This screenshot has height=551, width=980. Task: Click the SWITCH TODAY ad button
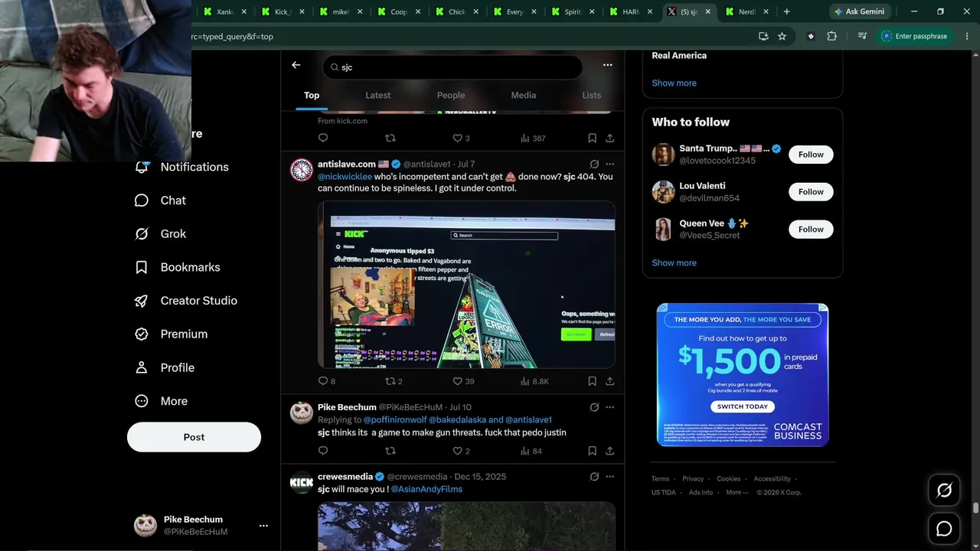[742, 407]
